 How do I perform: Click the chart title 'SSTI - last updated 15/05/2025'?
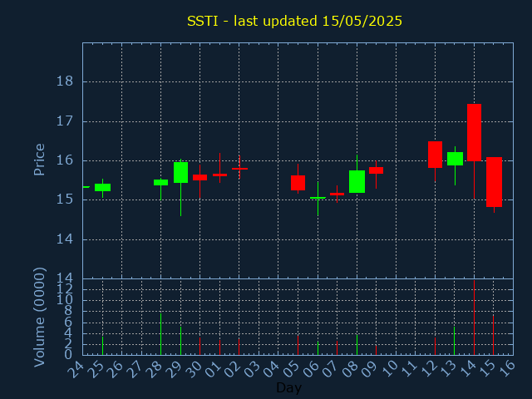pos(294,21)
